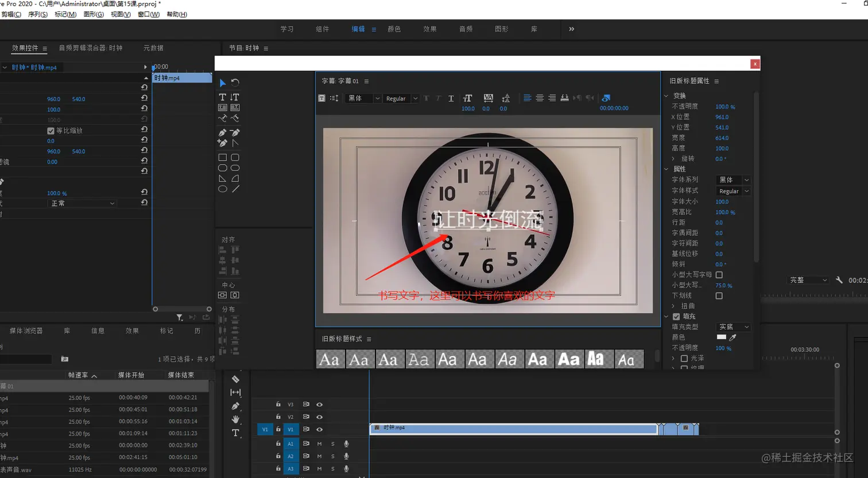Collapse the 变换 transform section
The height and width of the screenshot is (478, 868).
coord(666,96)
